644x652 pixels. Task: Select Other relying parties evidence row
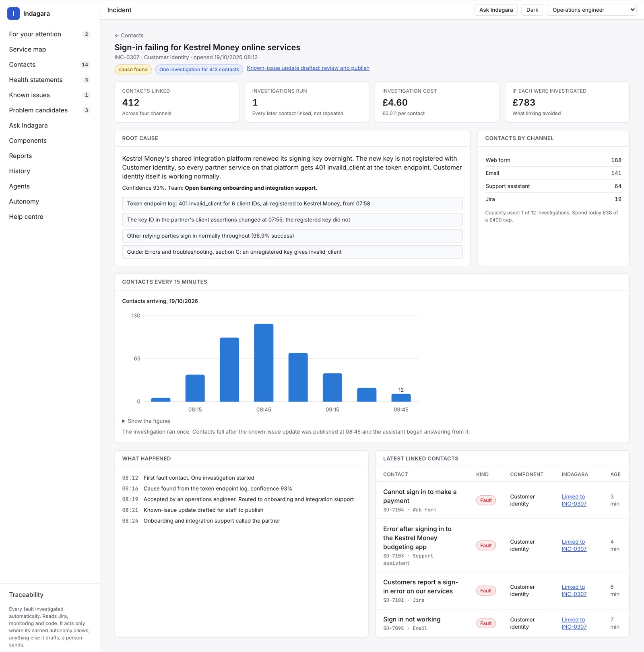[x=292, y=236]
